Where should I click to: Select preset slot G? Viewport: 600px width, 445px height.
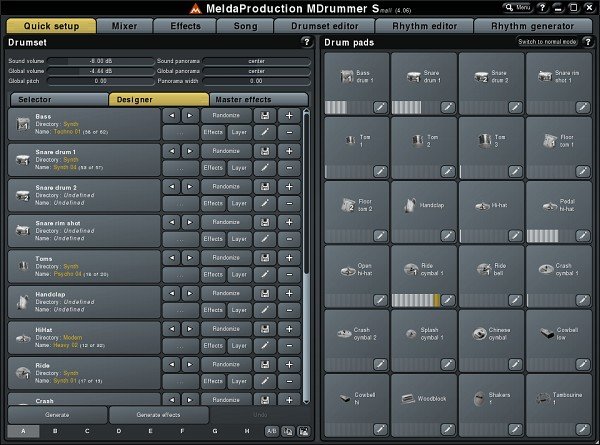(215, 431)
